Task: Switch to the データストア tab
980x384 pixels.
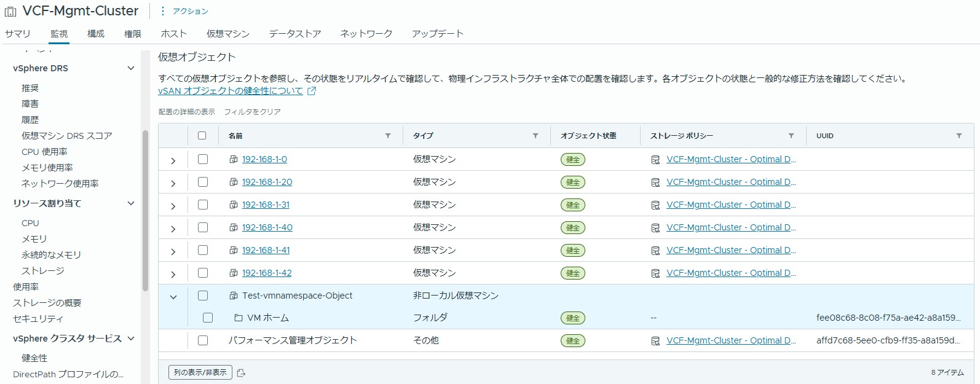Action: 295,34
